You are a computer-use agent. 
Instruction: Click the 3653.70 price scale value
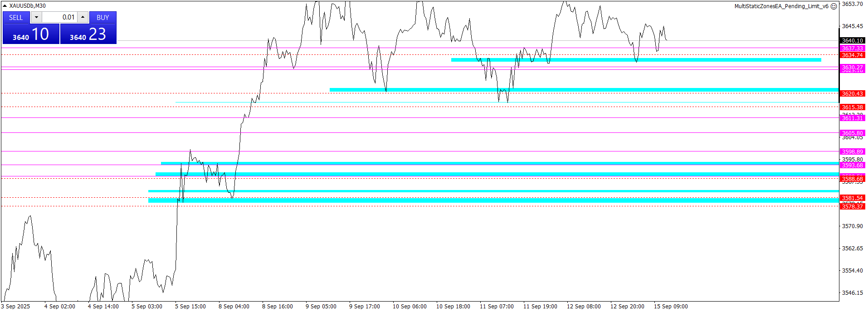(x=853, y=4)
